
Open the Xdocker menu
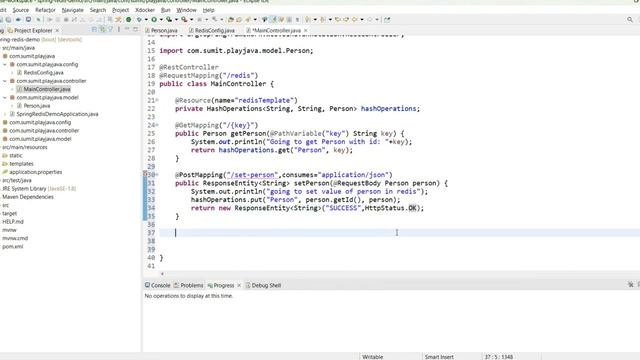coord(145,10)
